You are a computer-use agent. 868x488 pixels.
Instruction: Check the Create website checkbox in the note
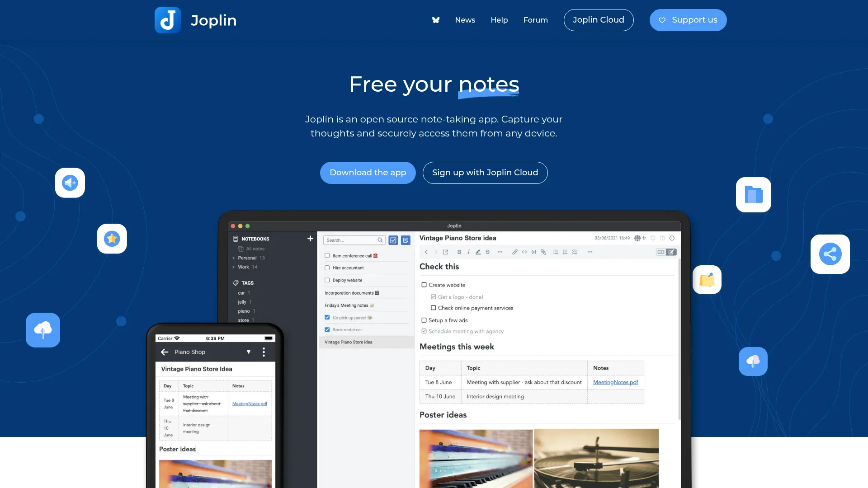click(424, 285)
